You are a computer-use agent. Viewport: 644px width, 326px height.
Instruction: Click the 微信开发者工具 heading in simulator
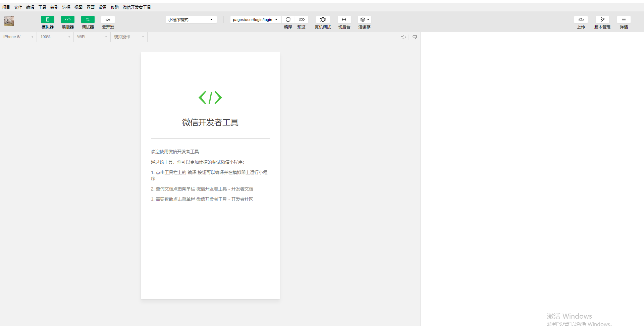click(x=210, y=122)
